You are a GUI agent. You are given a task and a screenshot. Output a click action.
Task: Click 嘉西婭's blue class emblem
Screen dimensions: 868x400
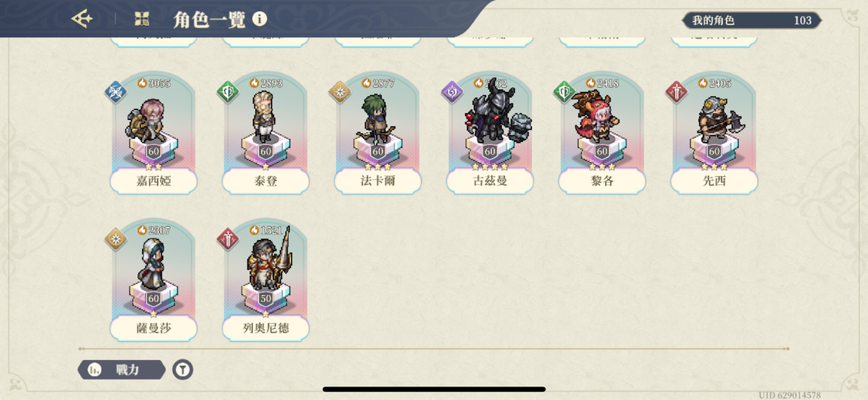(115, 92)
